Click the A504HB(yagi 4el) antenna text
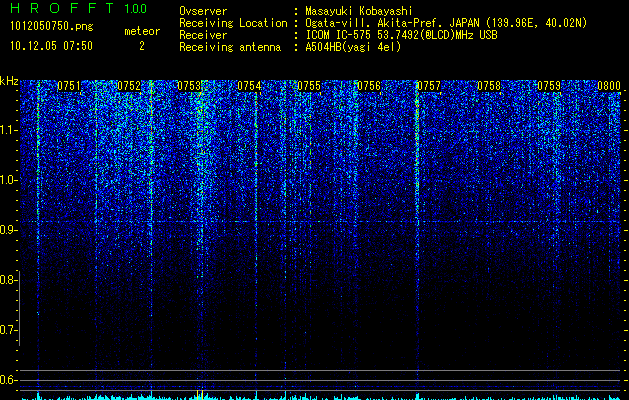Viewport: 629px width, 400px height. pyautogui.click(x=353, y=47)
